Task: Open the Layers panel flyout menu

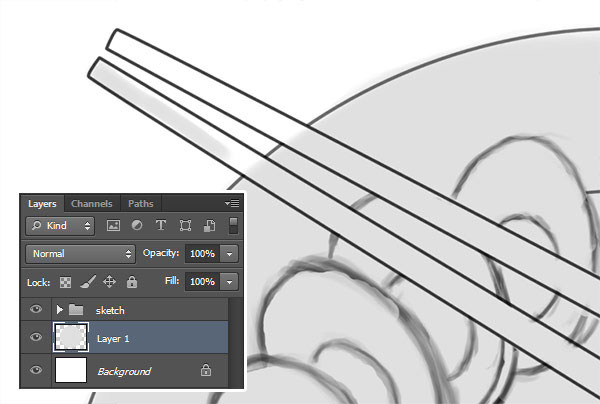Action: click(232, 203)
